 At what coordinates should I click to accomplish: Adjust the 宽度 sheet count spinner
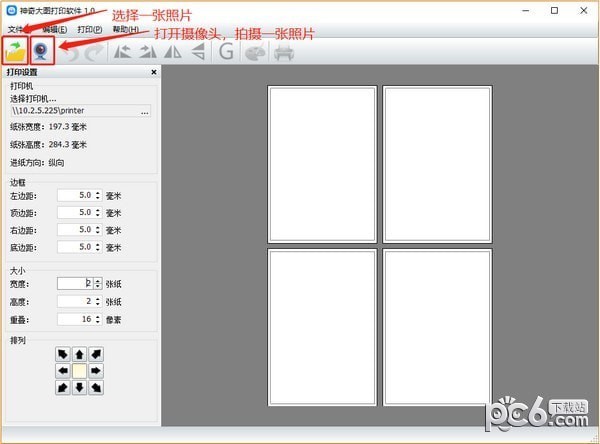tap(98, 284)
